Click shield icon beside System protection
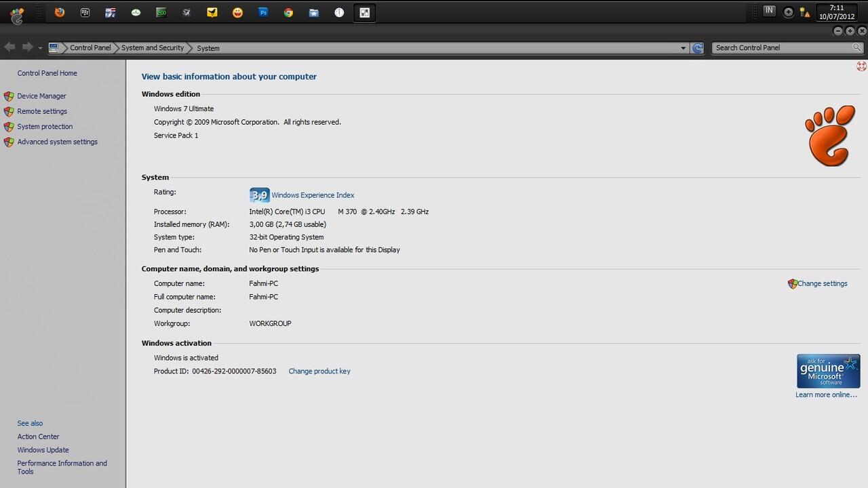 [x=9, y=127]
